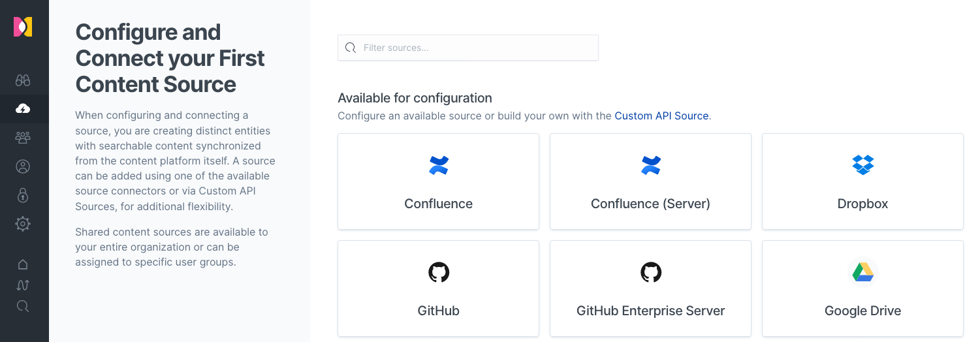This screenshot has height=342, width=980.
Task: Open the Custom API Source link
Action: tap(661, 116)
